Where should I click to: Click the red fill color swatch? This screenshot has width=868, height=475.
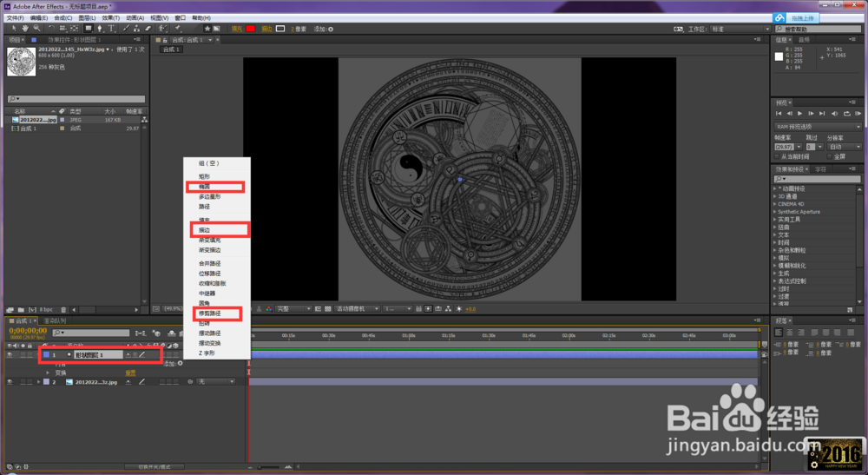tap(250, 29)
